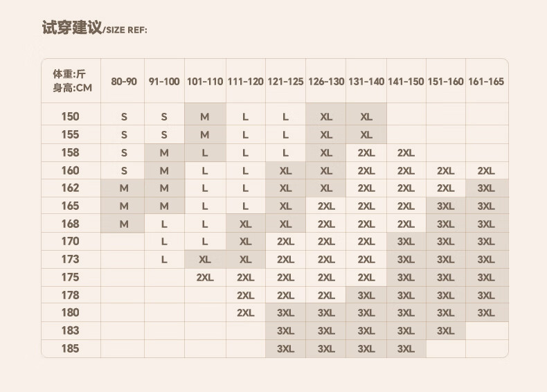This screenshot has width=547, height=392.
Task: Select the 3XL cell in the 183 row, 151-160 column
Action: (x=446, y=331)
